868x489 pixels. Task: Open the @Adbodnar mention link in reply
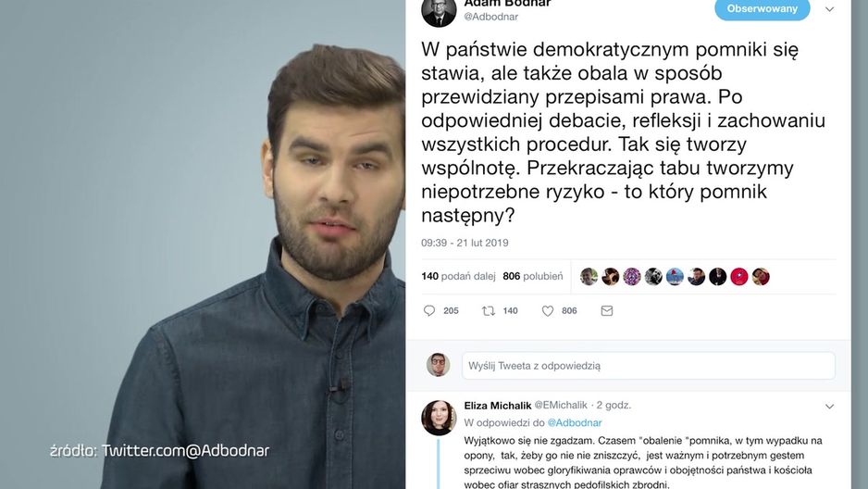coord(574,422)
